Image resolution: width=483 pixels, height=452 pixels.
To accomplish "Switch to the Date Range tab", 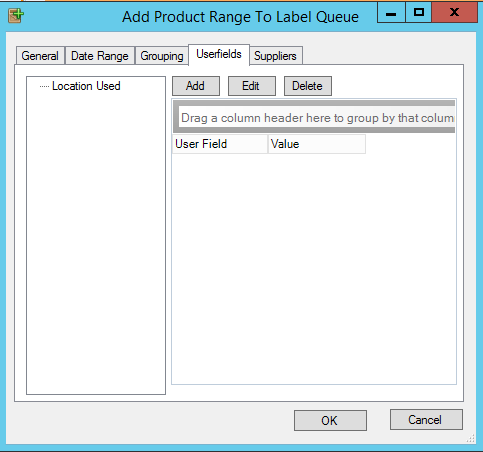I will point(100,56).
